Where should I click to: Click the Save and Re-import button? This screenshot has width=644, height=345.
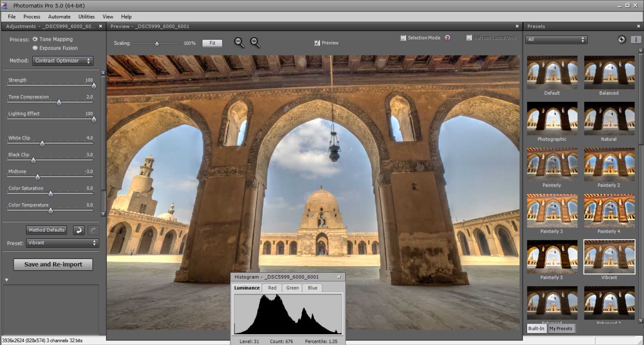click(53, 264)
